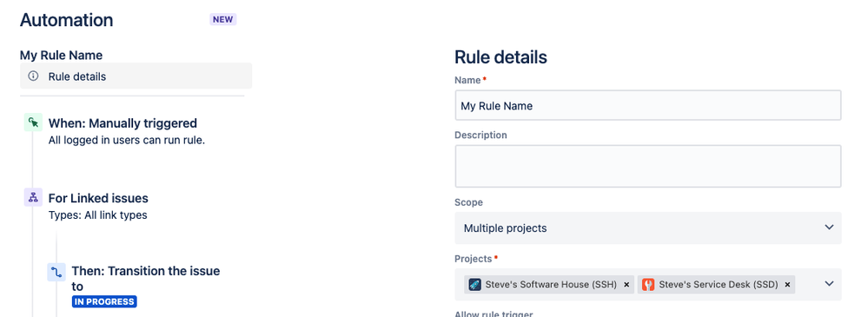This screenshot has height=317, width=868.
Task: Select the Rule details sidebar item
Action: pyautogui.click(x=136, y=76)
